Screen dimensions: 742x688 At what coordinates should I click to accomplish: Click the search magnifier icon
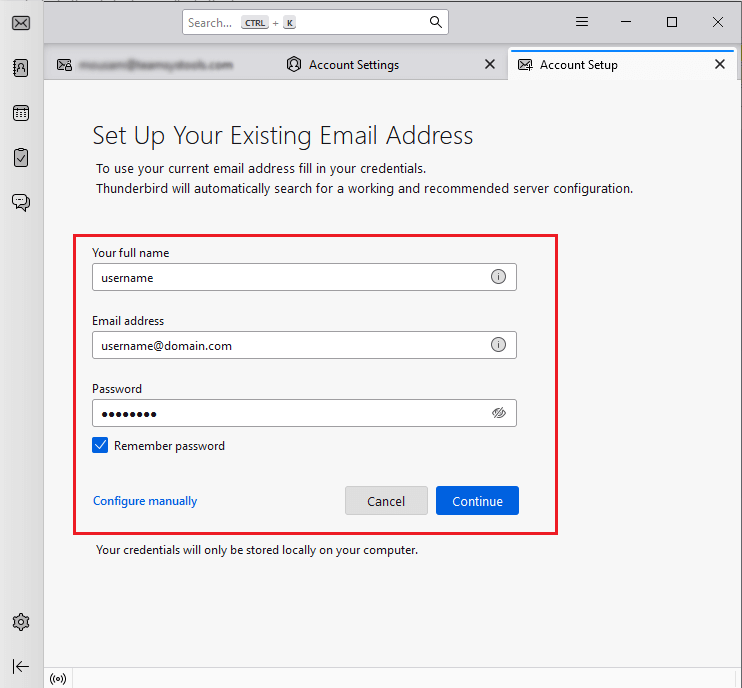(x=435, y=22)
